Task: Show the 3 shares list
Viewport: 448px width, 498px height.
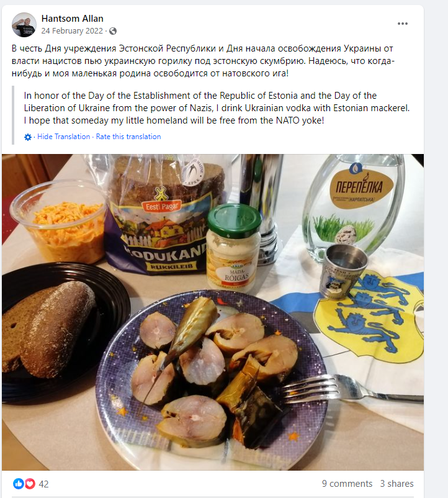Action: (396, 483)
